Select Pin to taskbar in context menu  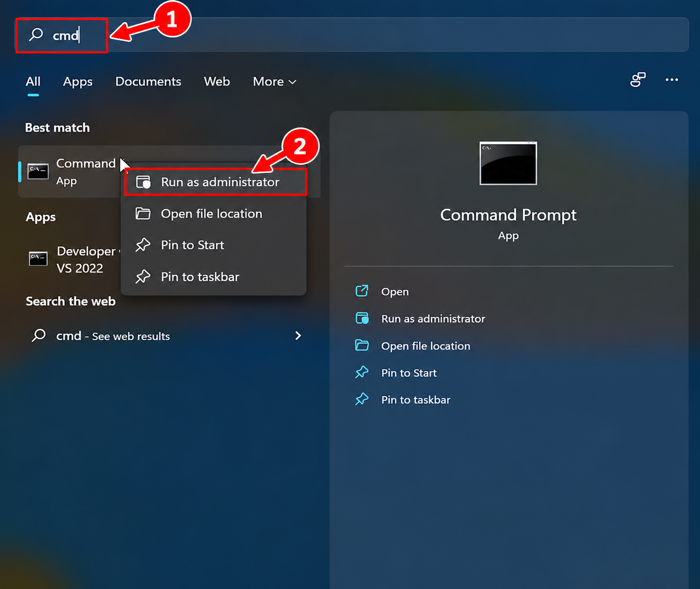pyautogui.click(x=214, y=277)
